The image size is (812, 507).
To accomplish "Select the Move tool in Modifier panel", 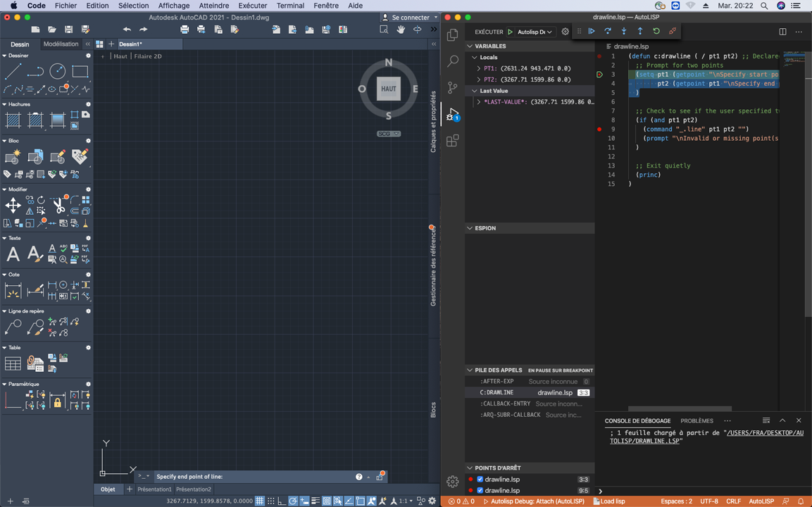I will click(x=13, y=205).
